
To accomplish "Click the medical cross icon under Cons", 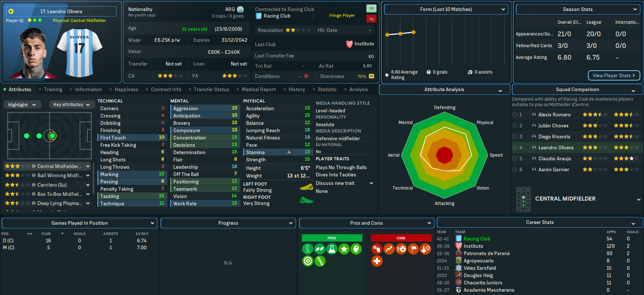I will (377, 261).
